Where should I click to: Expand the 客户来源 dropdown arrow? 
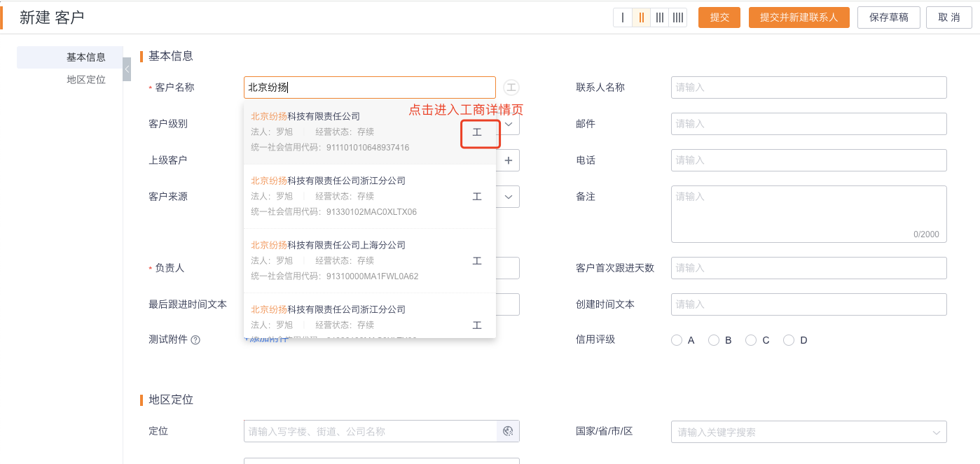509,197
